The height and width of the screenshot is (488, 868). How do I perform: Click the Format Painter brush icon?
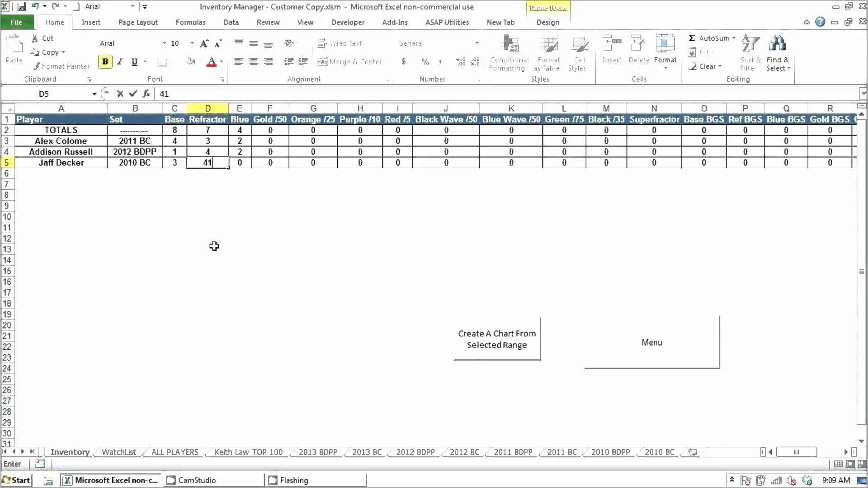36,66
